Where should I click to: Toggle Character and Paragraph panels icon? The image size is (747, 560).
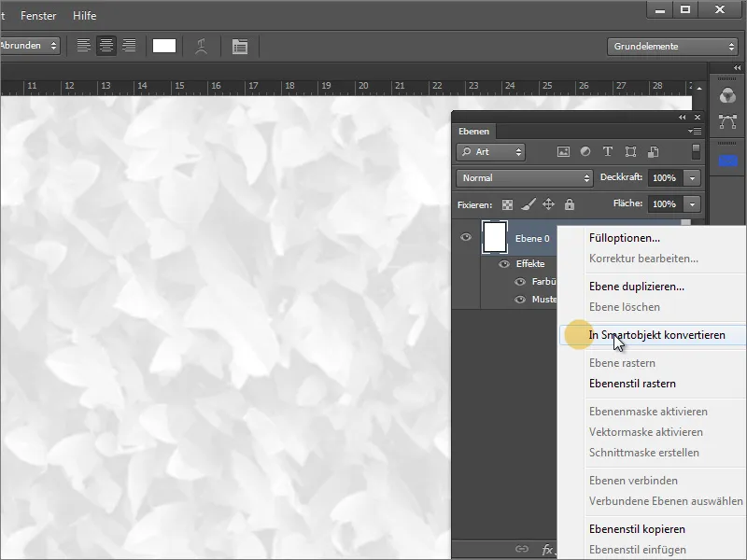point(240,46)
